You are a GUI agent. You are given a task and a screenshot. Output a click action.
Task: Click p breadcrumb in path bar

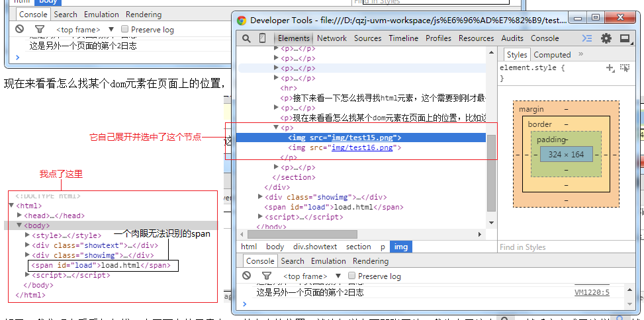[383, 247]
